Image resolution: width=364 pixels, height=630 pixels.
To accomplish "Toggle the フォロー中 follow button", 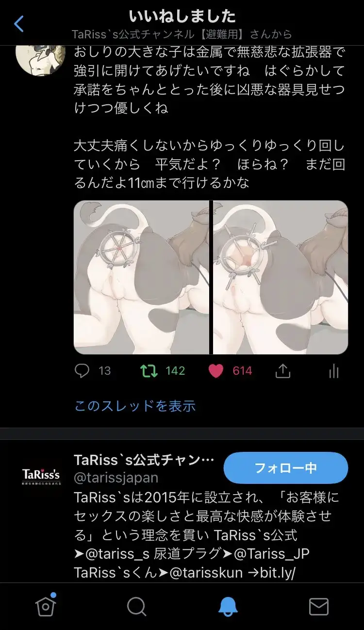I will 286,468.
